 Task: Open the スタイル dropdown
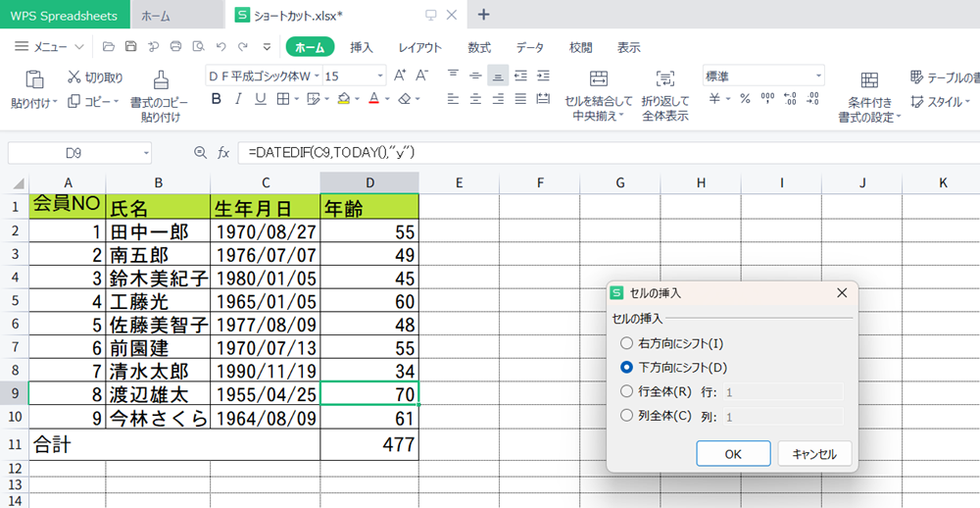941,101
